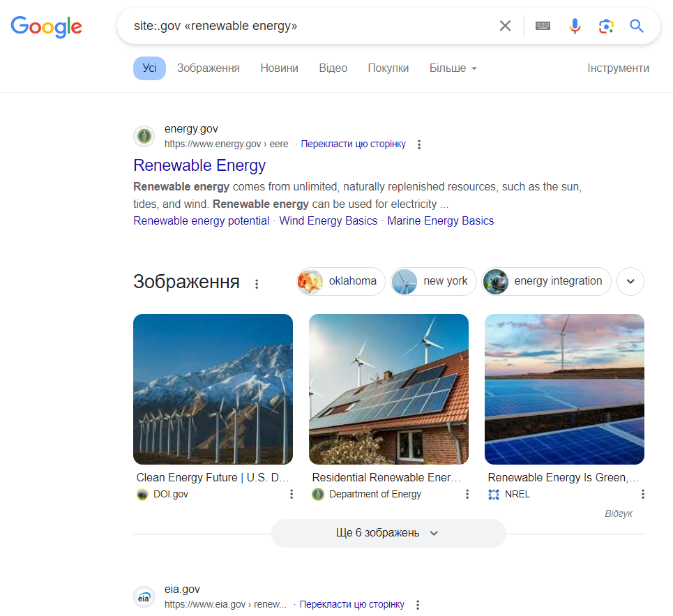Click the energy.gov site favicon
The width and height of the screenshot is (673, 616).
click(x=144, y=136)
